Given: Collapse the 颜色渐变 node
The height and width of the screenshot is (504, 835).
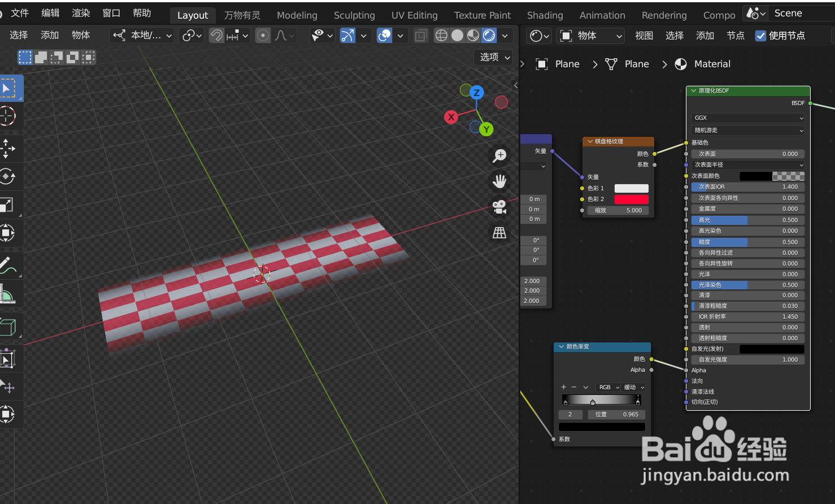Looking at the screenshot, I should pyautogui.click(x=562, y=346).
